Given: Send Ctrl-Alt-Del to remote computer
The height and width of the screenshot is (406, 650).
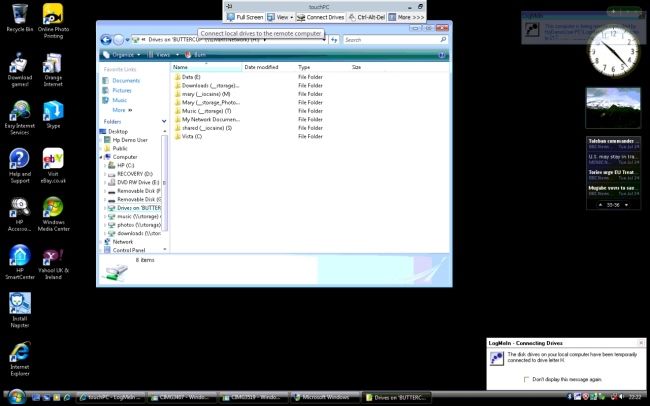Looking at the screenshot, I should click(x=367, y=17).
